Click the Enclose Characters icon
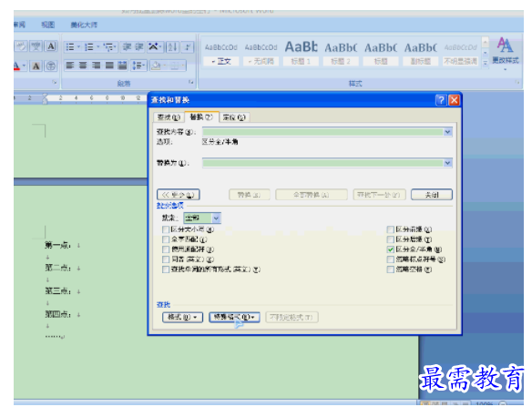 pos(51,66)
